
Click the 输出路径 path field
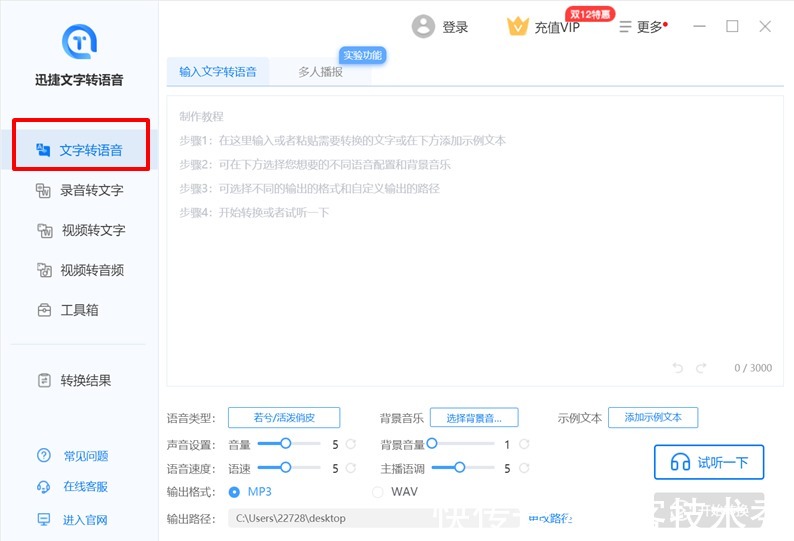click(x=375, y=518)
